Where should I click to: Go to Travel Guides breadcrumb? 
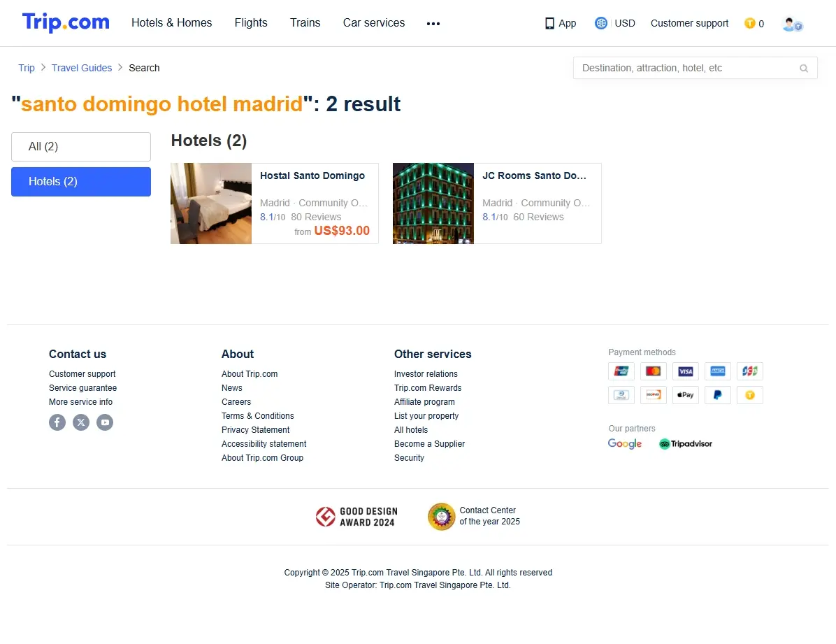click(x=82, y=68)
